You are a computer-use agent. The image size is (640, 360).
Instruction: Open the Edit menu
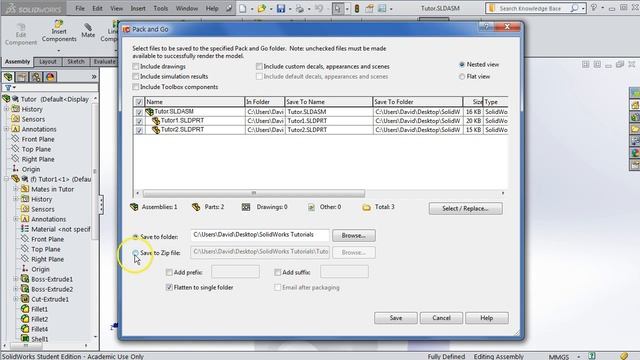[x=98, y=8]
